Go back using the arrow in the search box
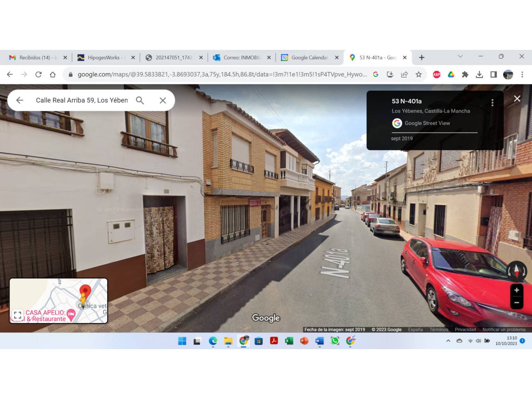Screen dimensions: 532x399 (20, 100)
